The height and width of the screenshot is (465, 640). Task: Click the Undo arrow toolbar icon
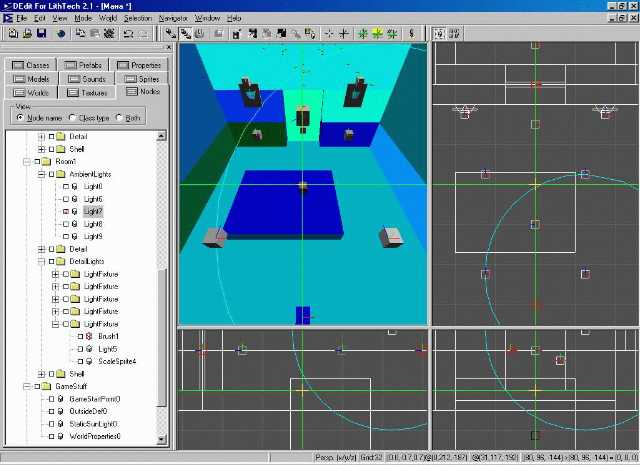[x=129, y=33]
